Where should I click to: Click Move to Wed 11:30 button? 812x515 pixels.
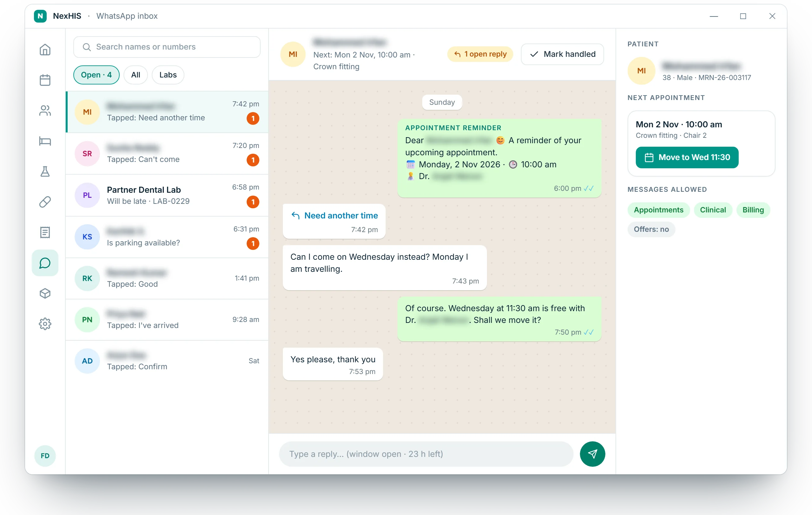click(687, 157)
